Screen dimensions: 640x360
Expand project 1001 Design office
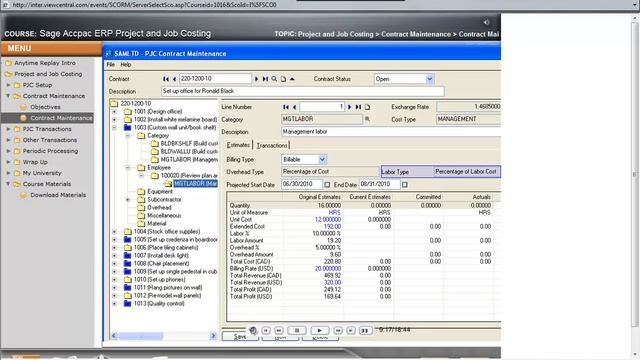point(114,111)
